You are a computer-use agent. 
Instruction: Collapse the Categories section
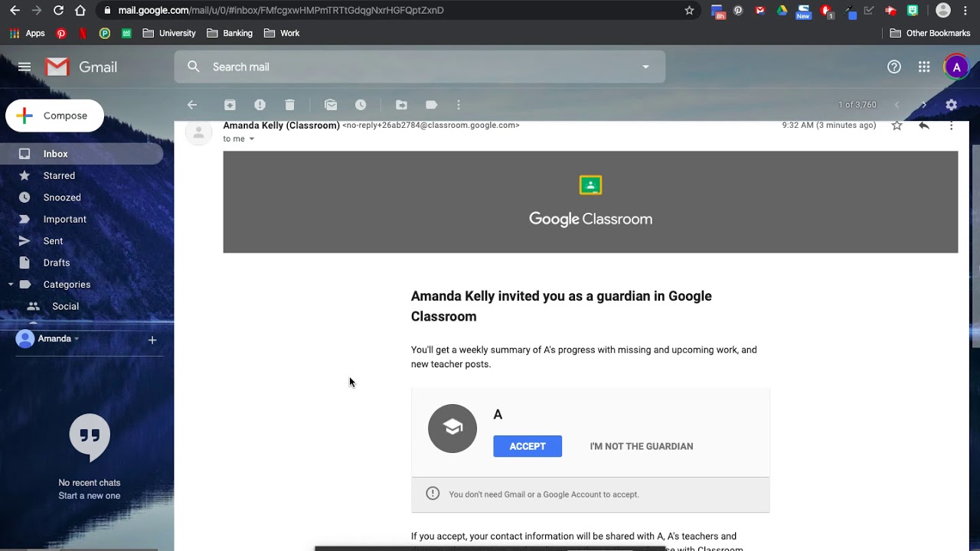(11, 285)
